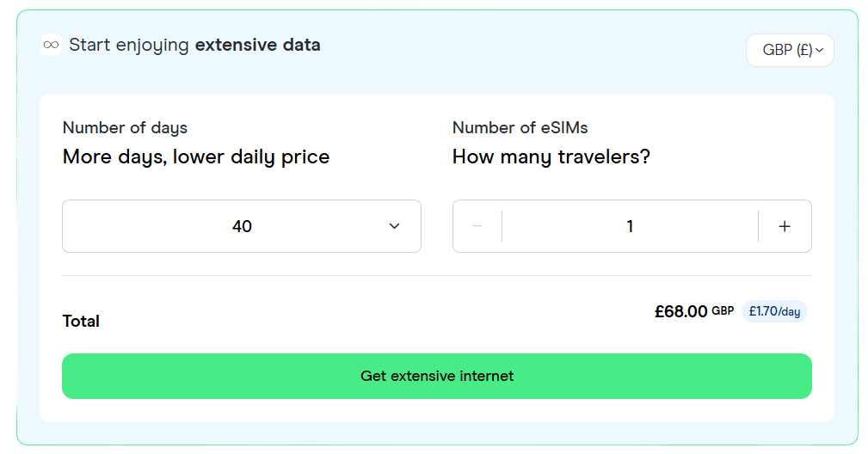The width and height of the screenshot is (868, 454).
Task: Click the £68.00 total price
Action: pyautogui.click(x=680, y=311)
